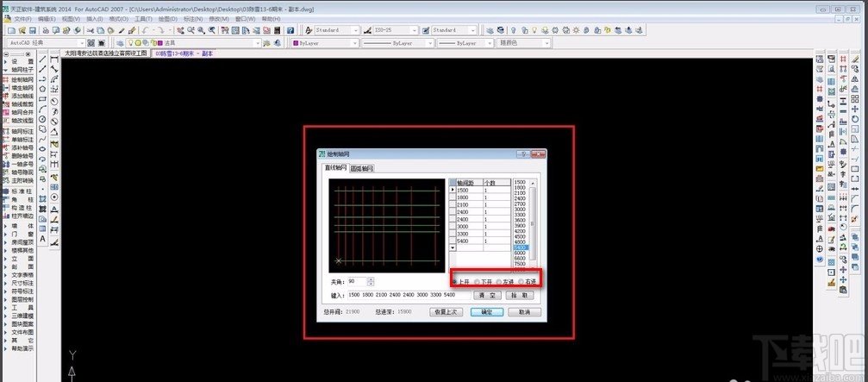Click the 拾取 button
868x382 pixels.
[520, 295]
